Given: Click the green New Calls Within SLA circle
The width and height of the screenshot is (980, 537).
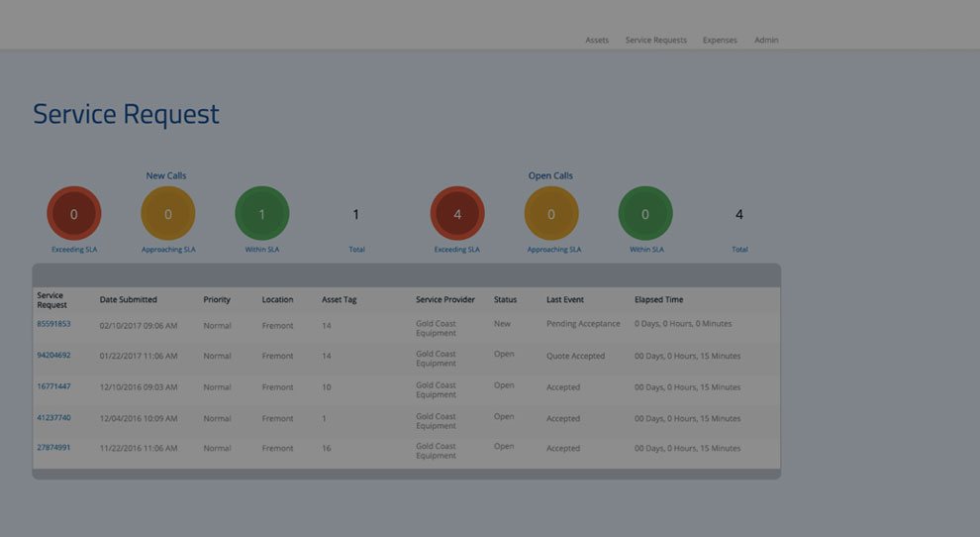Looking at the screenshot, I should pyautogui.click(x=262, y=213).
